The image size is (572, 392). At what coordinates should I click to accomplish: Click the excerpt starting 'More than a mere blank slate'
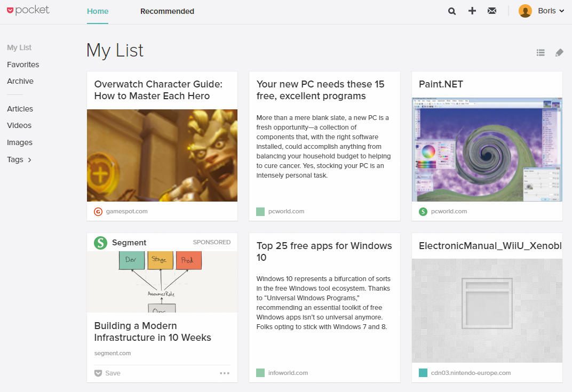[323, 147]
